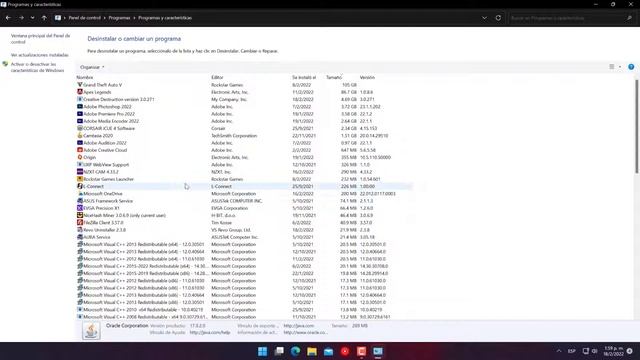Select the NZXT CAM icon
This screenshot has width=640, height=360.
click(80, 172)
